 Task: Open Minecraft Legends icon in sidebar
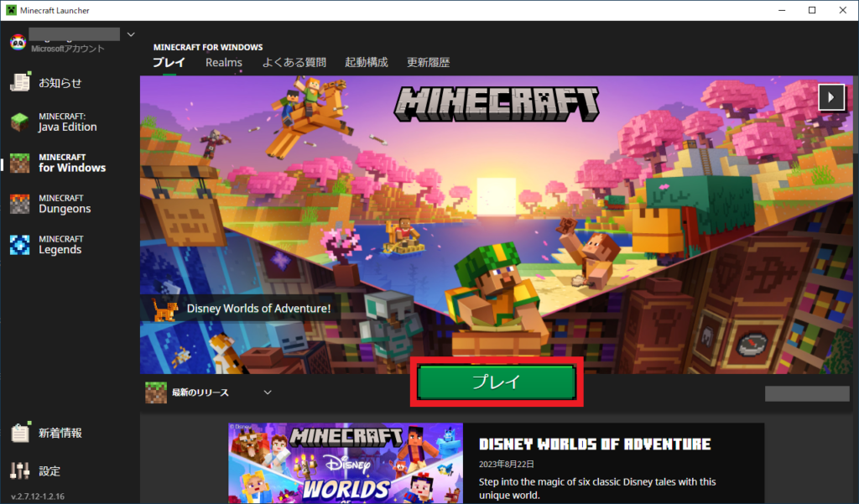20,245
